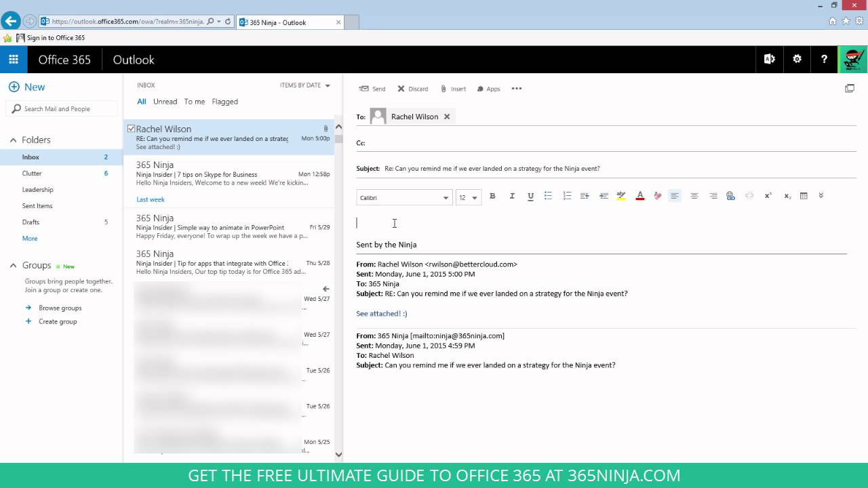This screenshot has height=488, width=868.
Task: Open the Inbox folder
Action: point(62,157)
